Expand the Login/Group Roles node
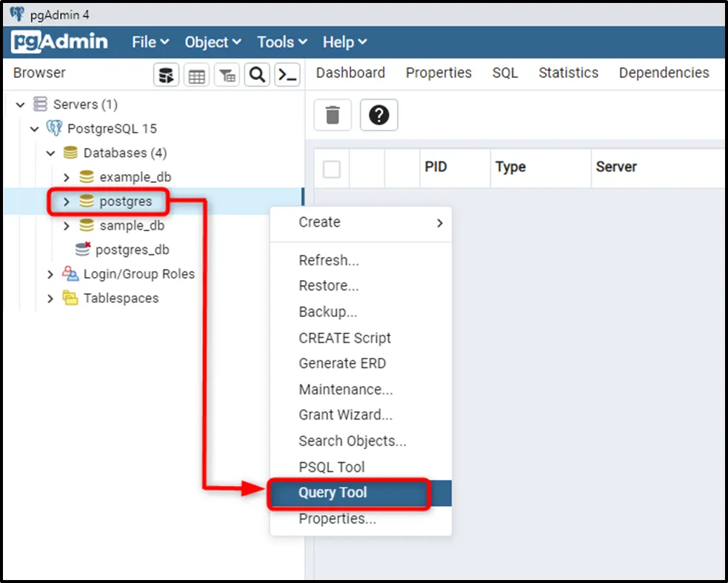Image resolution: width=728 pixels, height=583 pixels. (x=50, y=275)
